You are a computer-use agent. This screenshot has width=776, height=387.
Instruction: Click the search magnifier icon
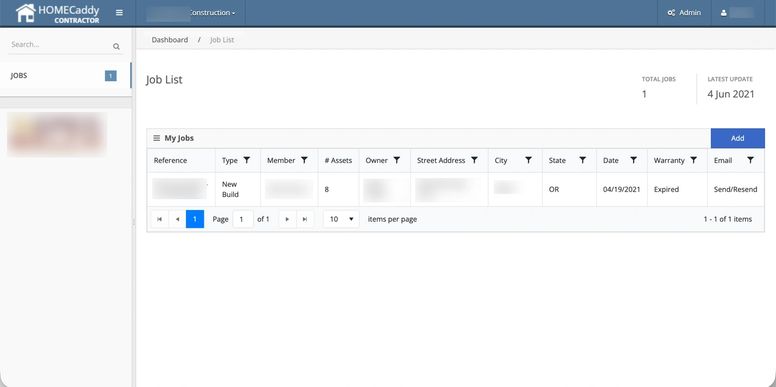(116, 47)
